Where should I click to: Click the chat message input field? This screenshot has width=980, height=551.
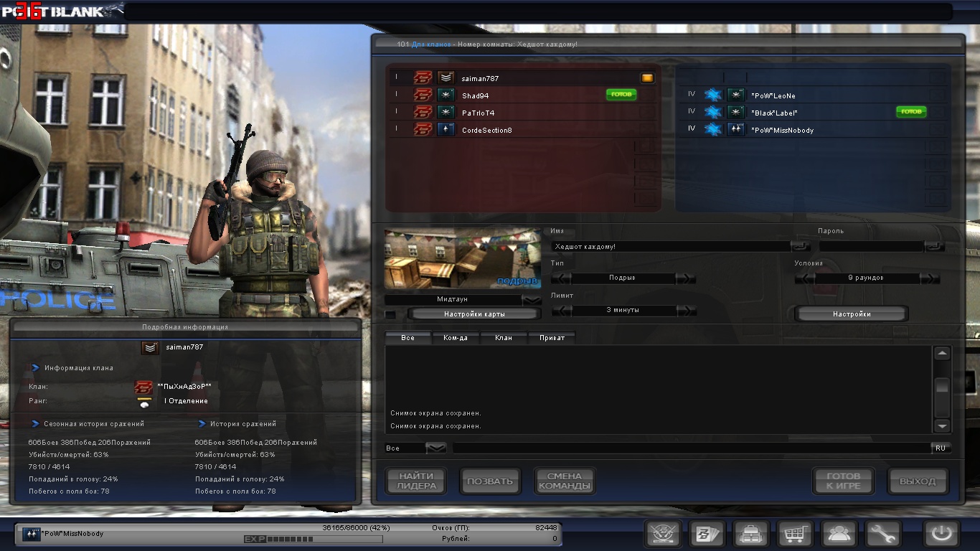point(692,448)
